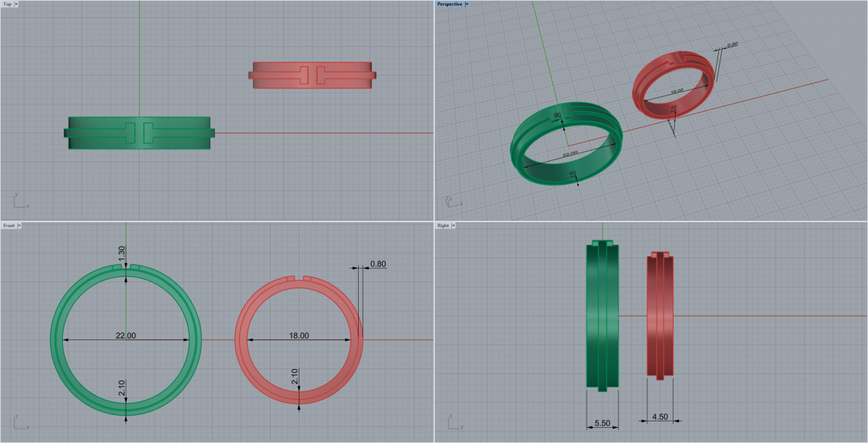Click the 0.80 dimension in Front viewport
Image resolution: width=868 pixels, height=443 pixels.
click(378, 264)
